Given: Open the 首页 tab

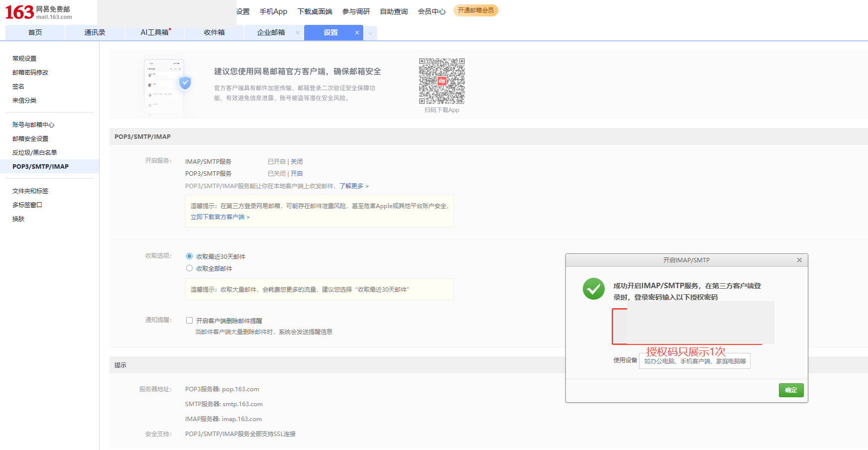Looking at the screenshot, I should 35,33.
